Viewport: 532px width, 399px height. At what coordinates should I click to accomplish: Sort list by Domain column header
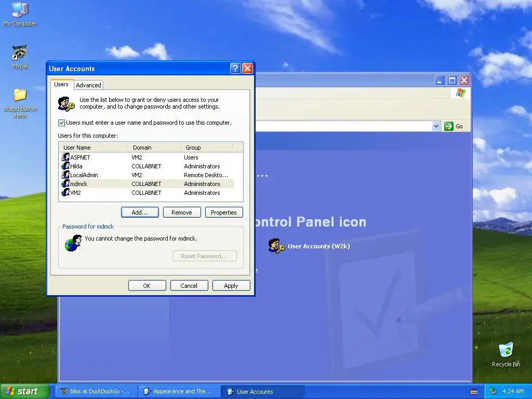tap(154, 148)
